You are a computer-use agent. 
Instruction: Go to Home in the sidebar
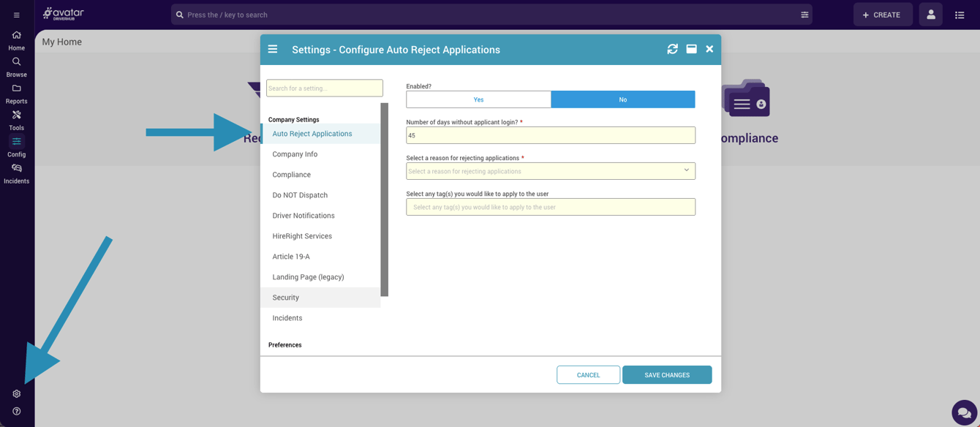[16, 41]
